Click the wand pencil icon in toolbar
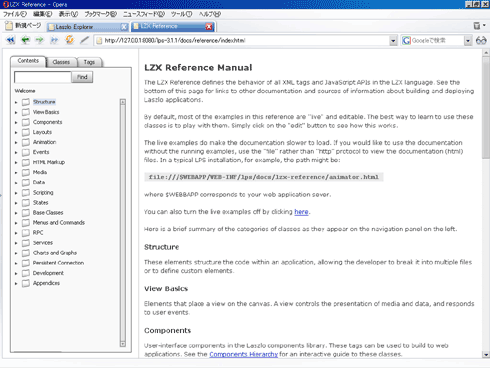Viewport: 490px width, 368px height. 85,40
